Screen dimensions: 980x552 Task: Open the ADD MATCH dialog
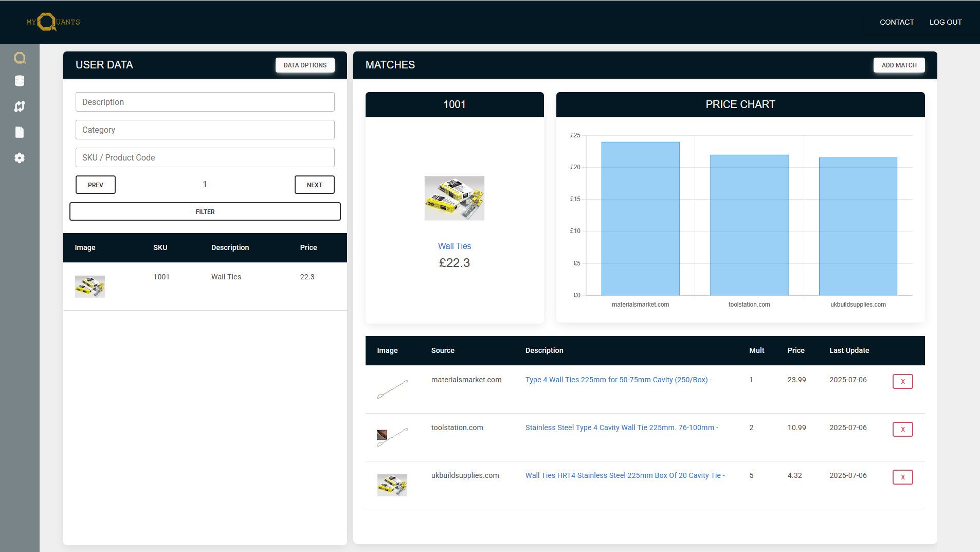(898, 65)
